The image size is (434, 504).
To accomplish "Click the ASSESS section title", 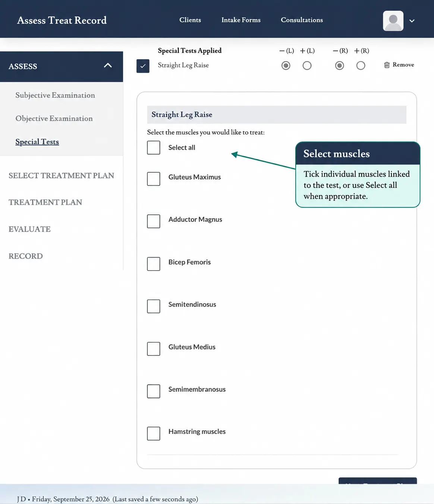I will click(x=23, y=66).
